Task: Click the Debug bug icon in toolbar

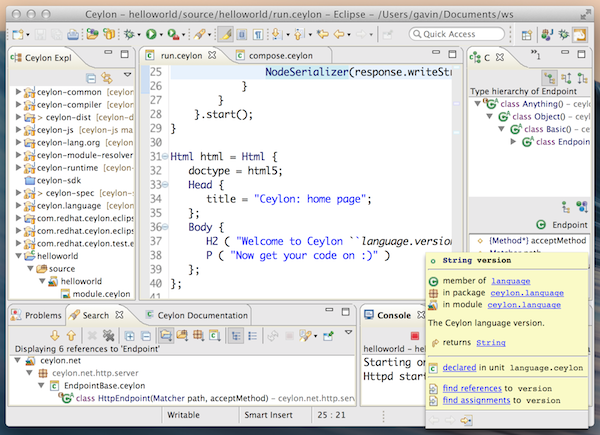Action: point(127,34)
